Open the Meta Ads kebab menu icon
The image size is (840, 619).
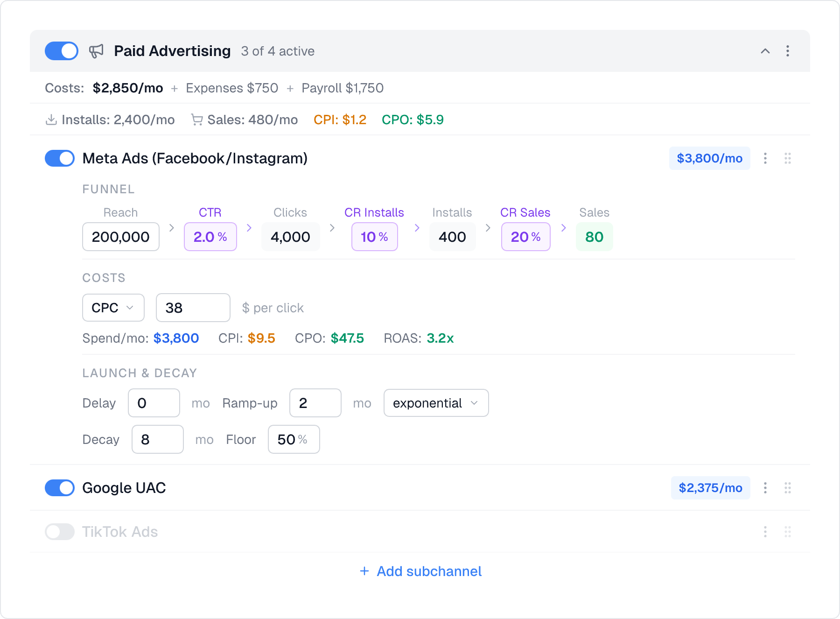coord(765,158)
